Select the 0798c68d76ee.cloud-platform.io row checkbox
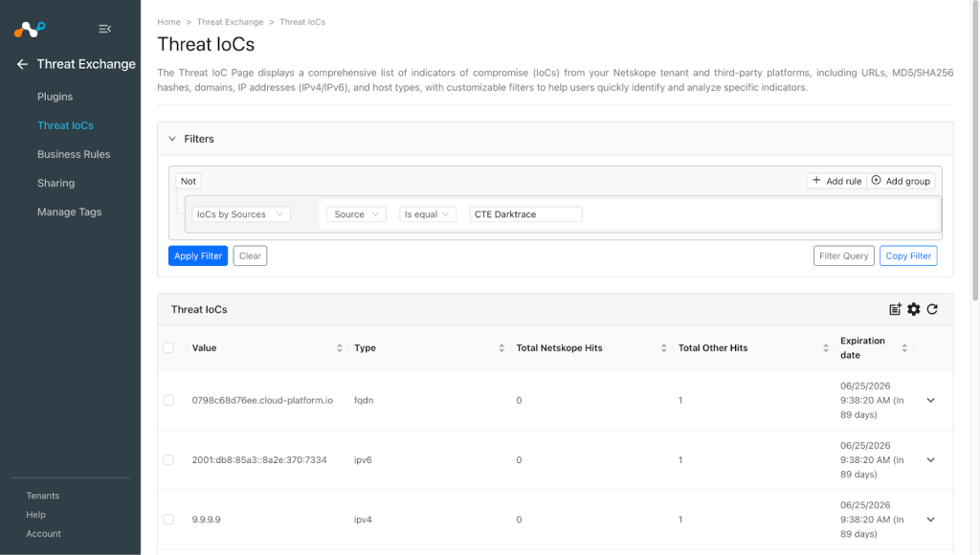 point(168,400)
